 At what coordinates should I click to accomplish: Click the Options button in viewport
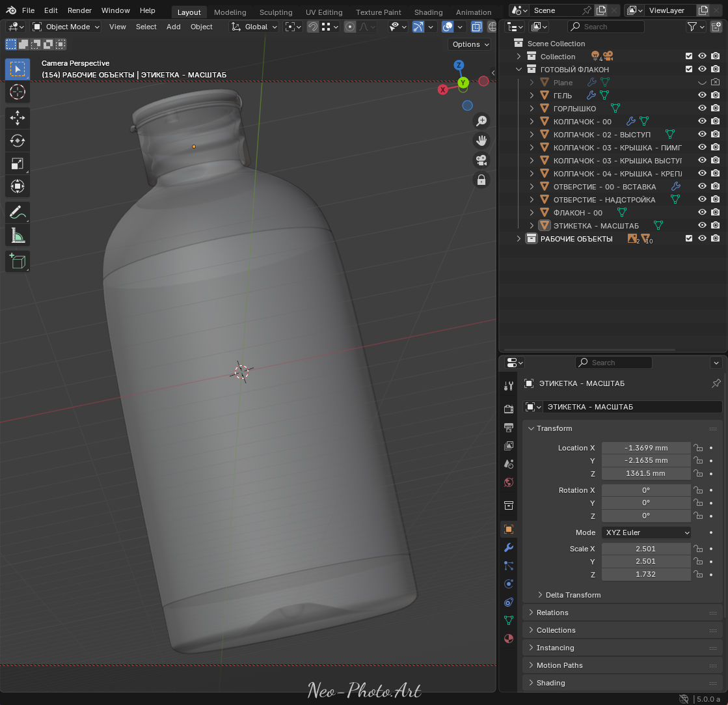point(470,44)
